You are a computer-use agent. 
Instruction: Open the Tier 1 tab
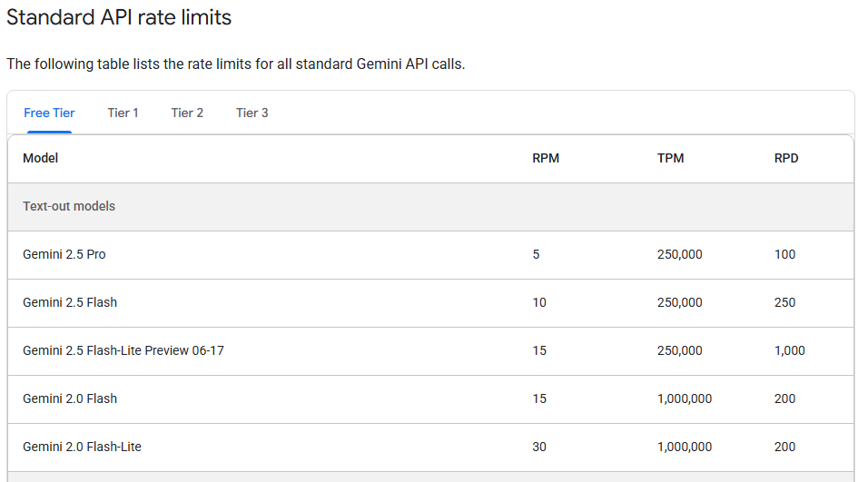[123, 113]
